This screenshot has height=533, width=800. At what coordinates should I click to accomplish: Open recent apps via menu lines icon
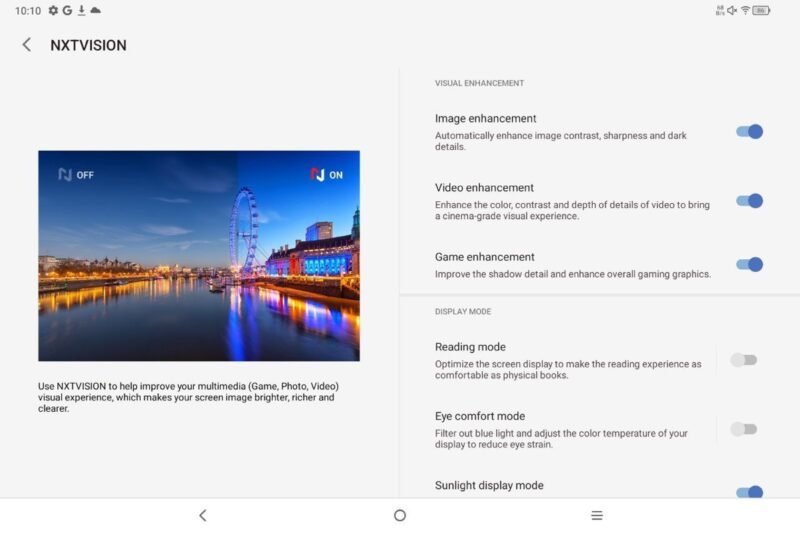(597, 515)
